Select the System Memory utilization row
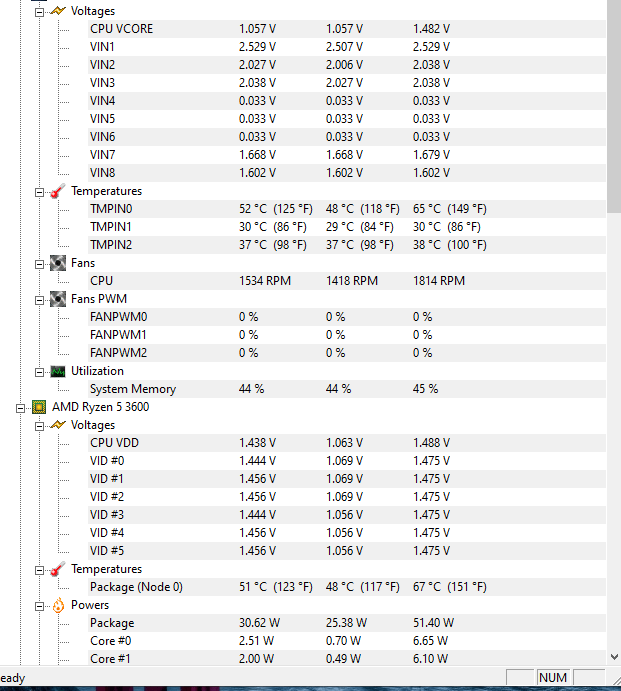This screenshot has width=621, height=691. point(132,389)
